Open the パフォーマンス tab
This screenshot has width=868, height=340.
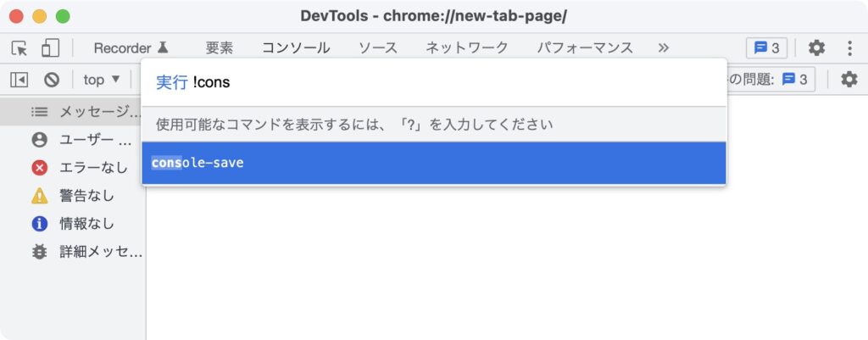coord(584,48)
